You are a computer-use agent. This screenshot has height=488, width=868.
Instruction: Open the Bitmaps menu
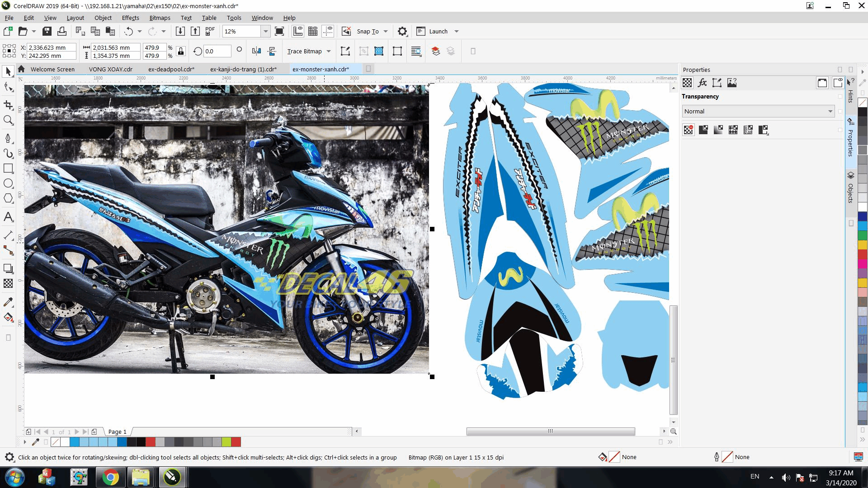point(160,18)
